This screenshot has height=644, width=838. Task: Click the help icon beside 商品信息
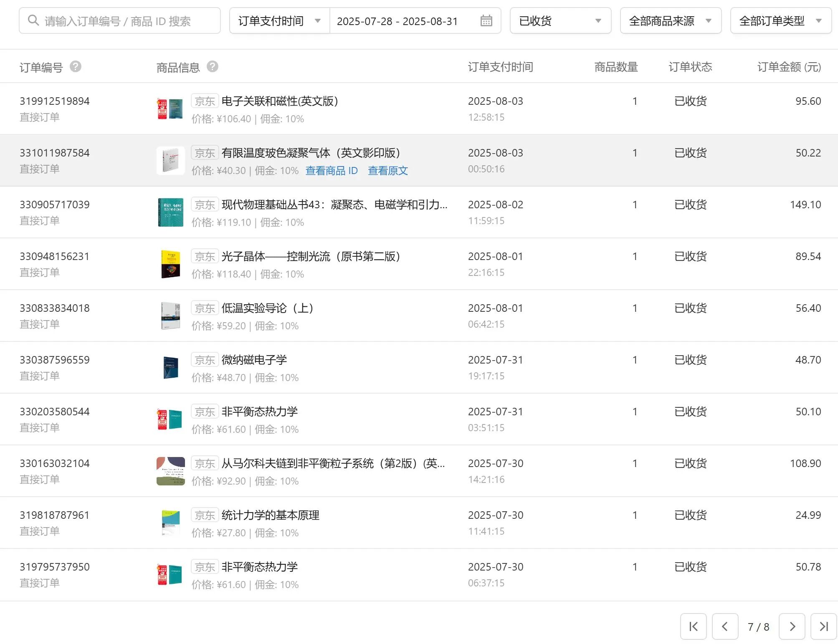click(x=212, y=66)
